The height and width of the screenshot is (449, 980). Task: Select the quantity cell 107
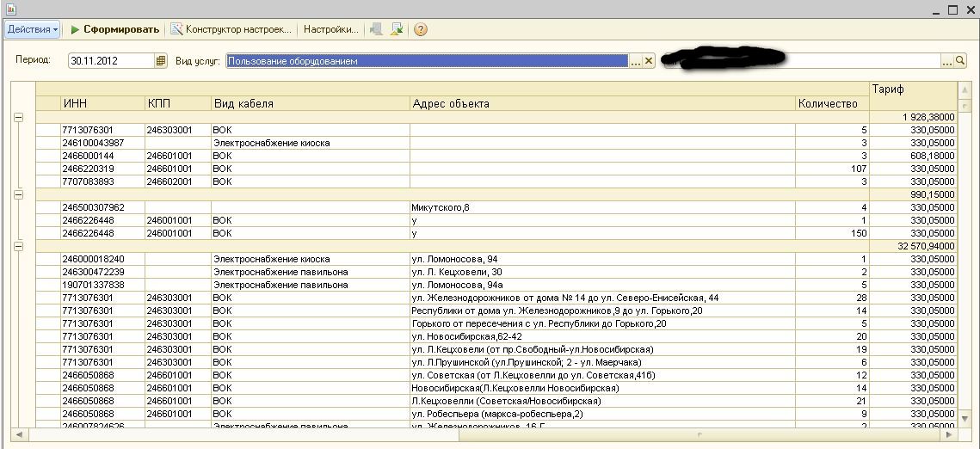click(x=832, y=169)
